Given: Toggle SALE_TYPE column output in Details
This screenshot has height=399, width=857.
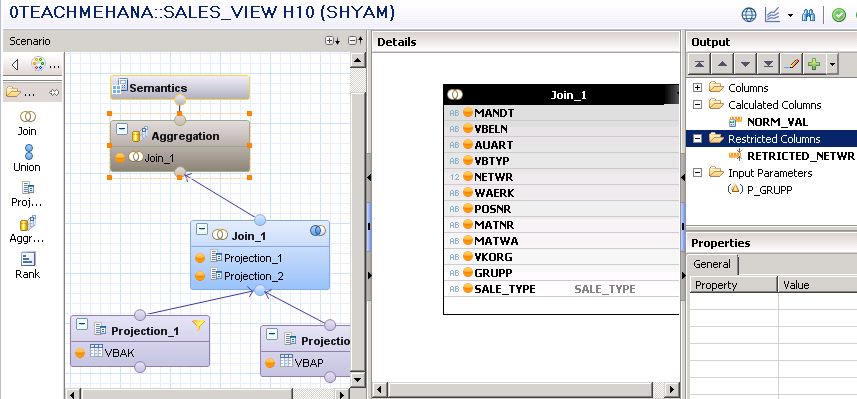Looking at the screenshot, I should pos(467,289).
